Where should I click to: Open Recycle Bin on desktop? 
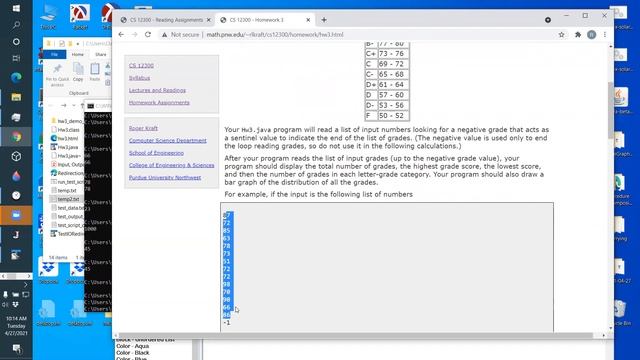[620, 312]
